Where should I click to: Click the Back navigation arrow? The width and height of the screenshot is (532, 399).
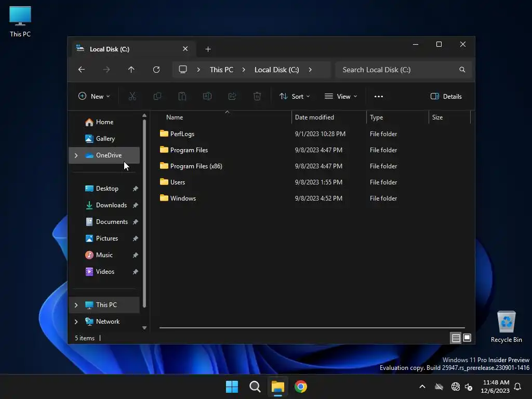pyautogui.click(x=82, y=70)
